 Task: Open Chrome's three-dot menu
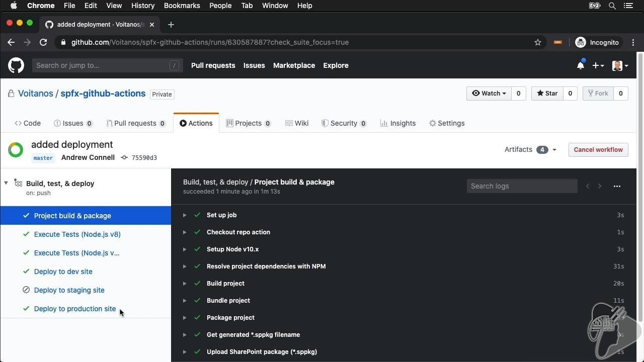(x=634, y=42)
